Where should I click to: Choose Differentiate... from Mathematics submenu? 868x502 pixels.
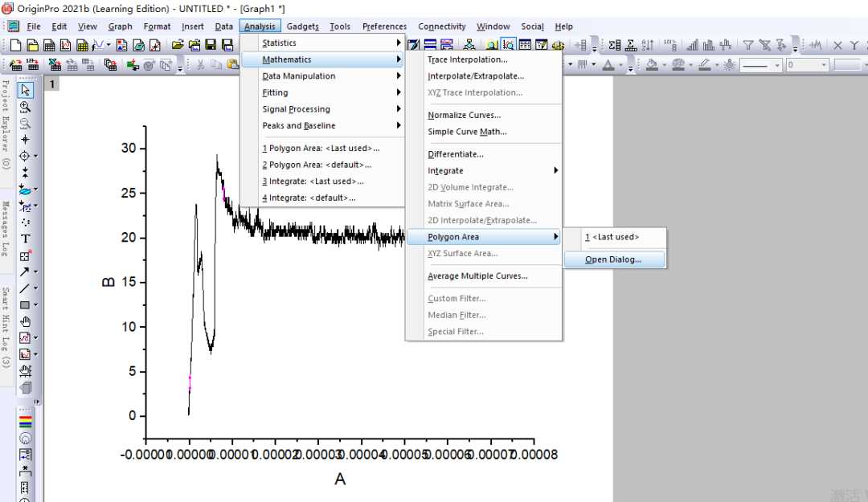(x=456, y=154)
